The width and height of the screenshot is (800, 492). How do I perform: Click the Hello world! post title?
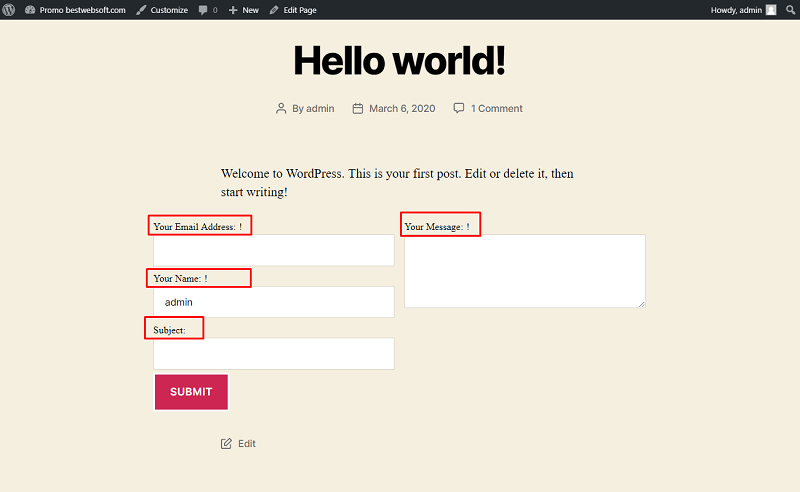coord(399,60)
